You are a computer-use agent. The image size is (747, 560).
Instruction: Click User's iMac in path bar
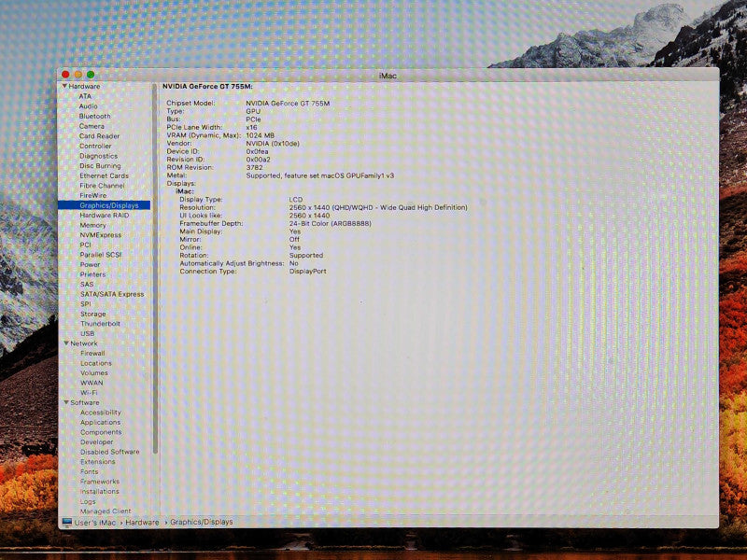(95, 523)
